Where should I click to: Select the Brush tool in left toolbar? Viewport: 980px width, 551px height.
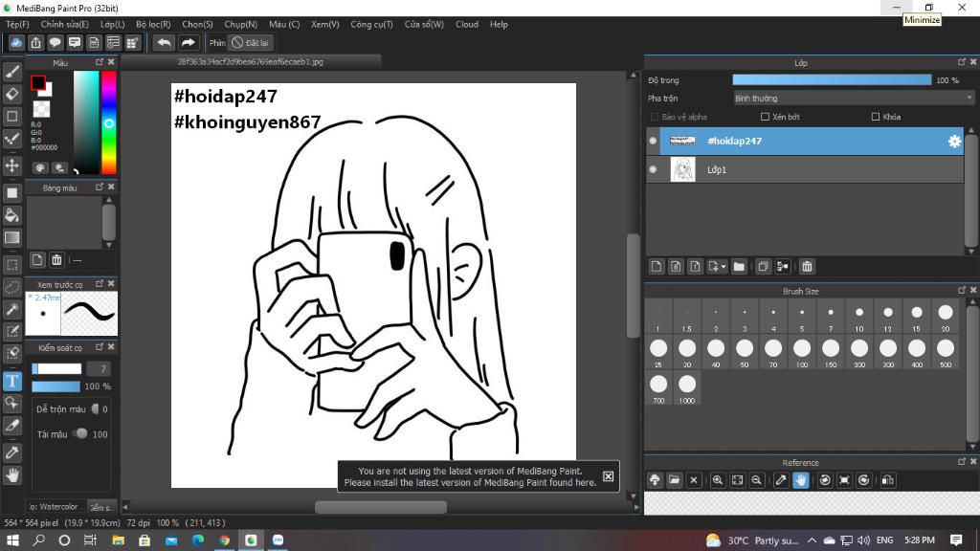tap(11, 72)
